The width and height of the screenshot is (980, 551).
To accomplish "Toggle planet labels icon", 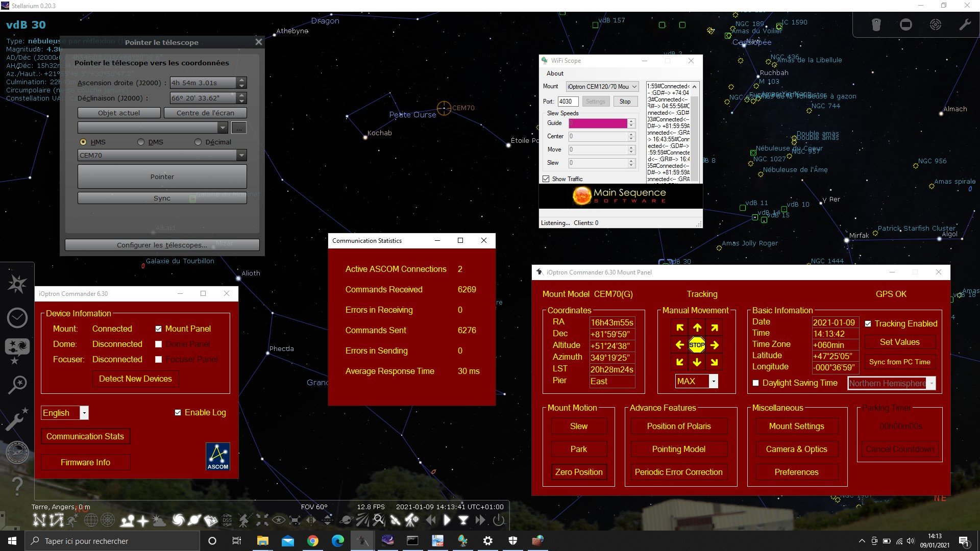I will [x=194, y=520].
